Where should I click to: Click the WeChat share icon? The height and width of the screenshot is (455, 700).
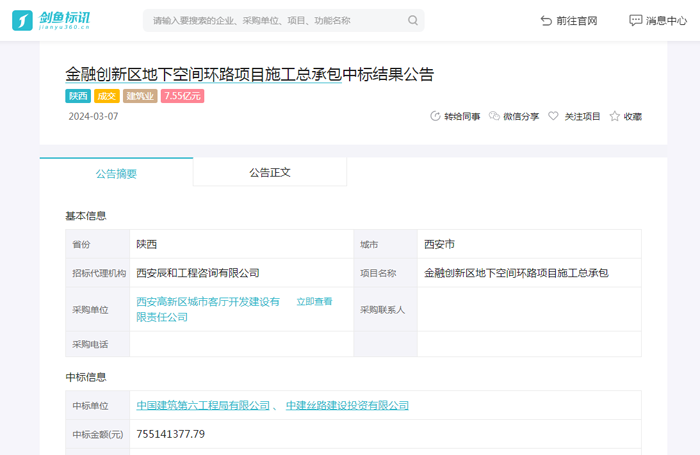pos(494,116)
